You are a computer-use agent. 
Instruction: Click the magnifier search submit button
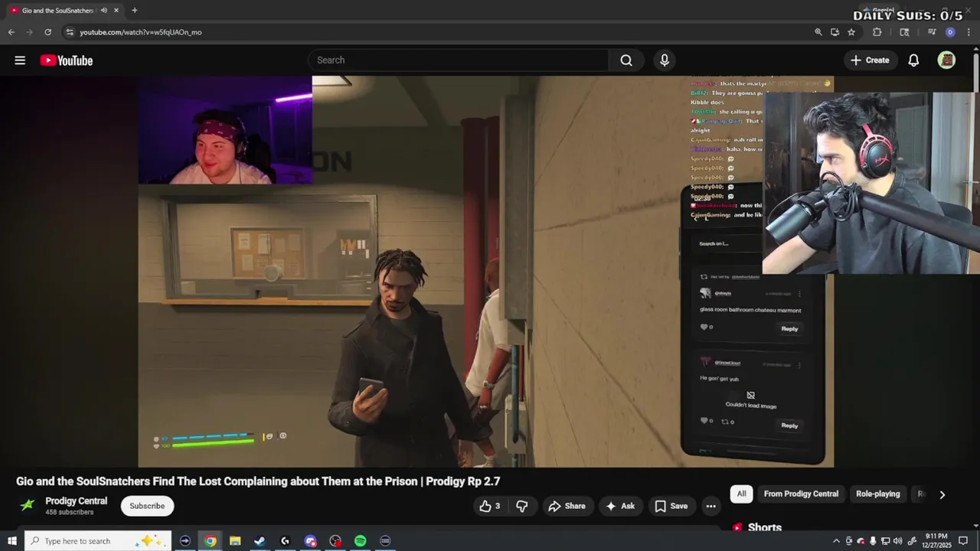(626, 60)
